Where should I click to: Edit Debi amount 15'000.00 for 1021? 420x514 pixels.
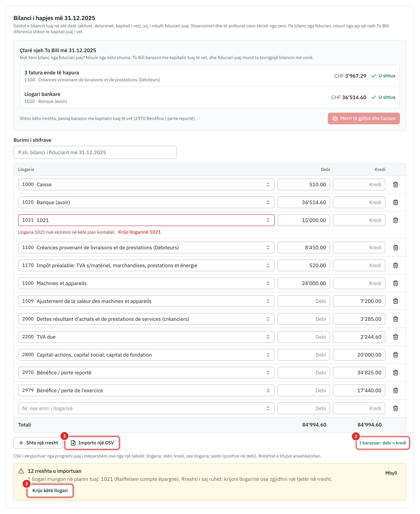click(304, 220)
